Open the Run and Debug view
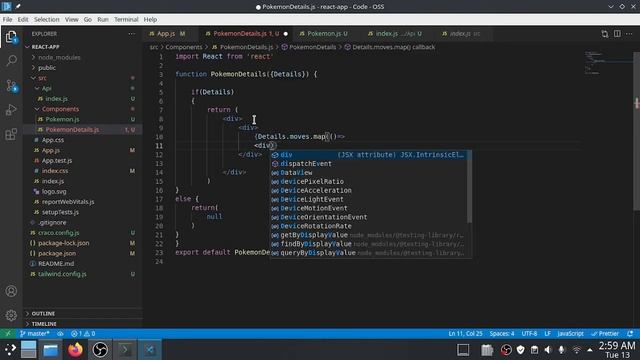The width and height of the screenshot is (640, 360). (x=11, y=109)
